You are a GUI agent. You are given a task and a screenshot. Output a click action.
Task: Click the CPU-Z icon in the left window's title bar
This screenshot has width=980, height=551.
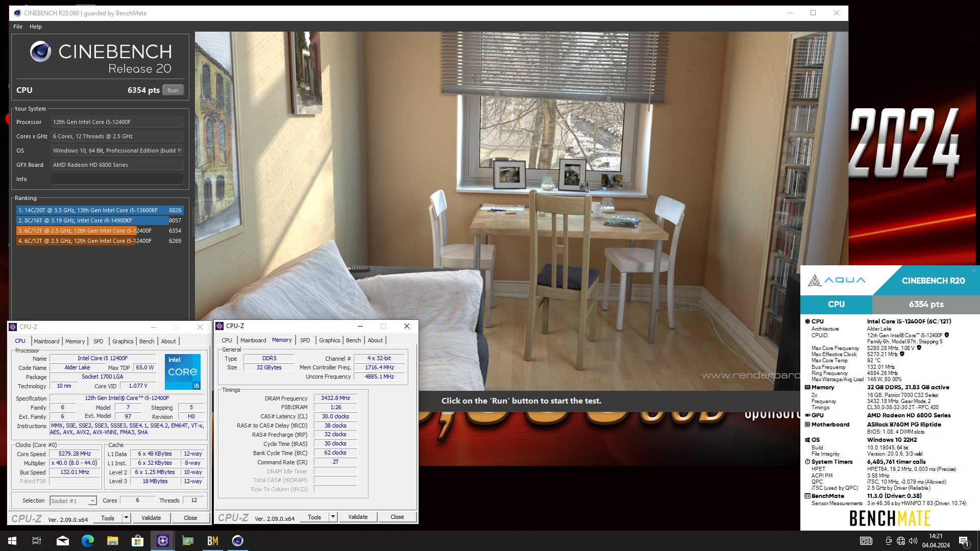14,327
